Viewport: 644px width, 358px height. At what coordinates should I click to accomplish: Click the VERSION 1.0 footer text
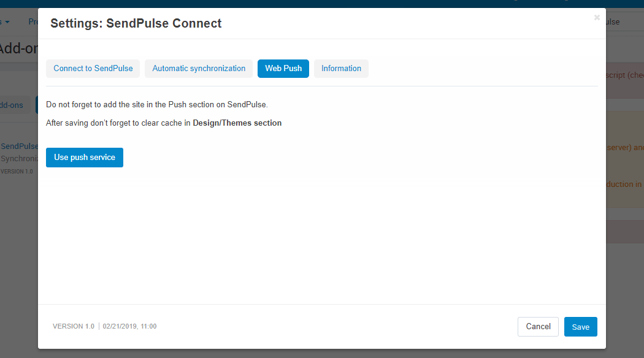click(74, 326)
